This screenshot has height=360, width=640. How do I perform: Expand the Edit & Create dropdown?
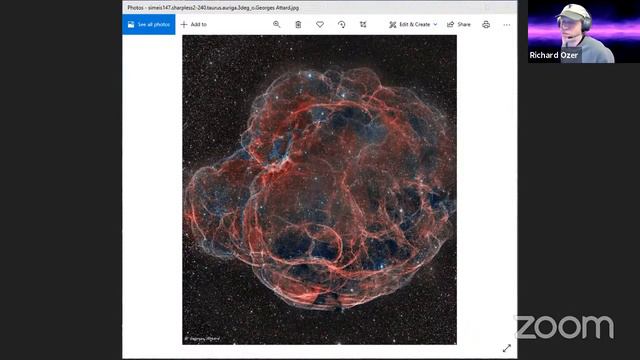click(x=413, y=24)
